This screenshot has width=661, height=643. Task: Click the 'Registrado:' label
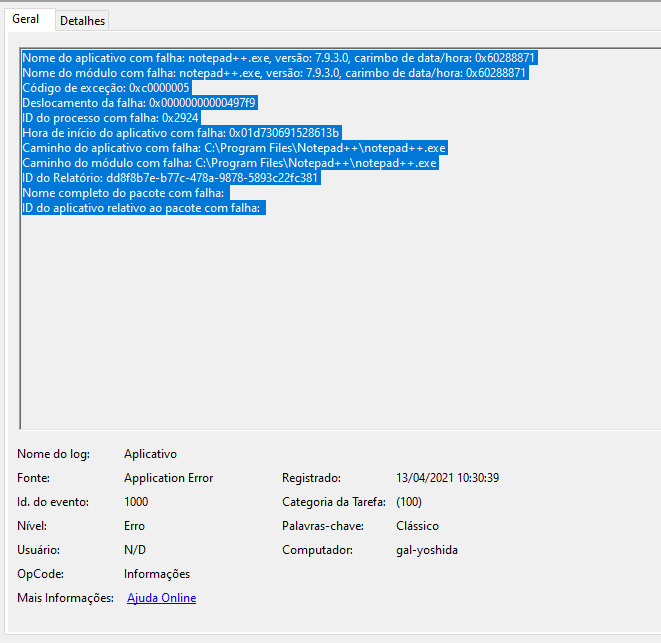[312, 478]
